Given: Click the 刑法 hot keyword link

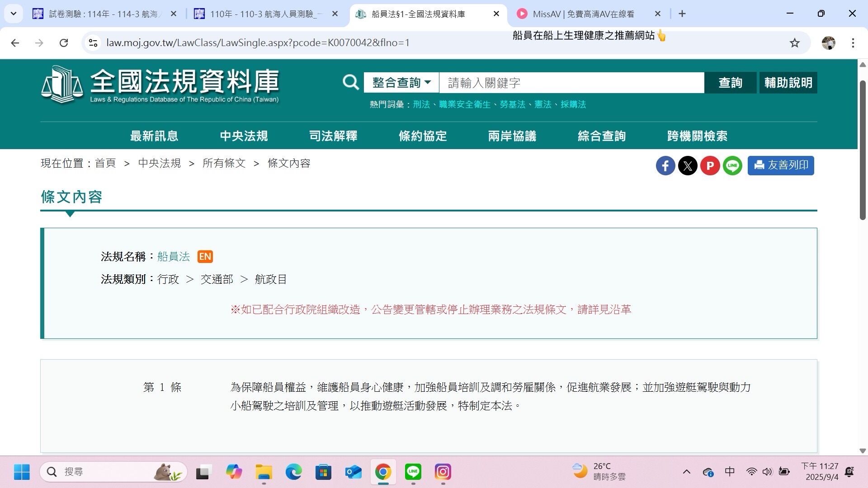Looking at the screenshot, I should 421,104.
